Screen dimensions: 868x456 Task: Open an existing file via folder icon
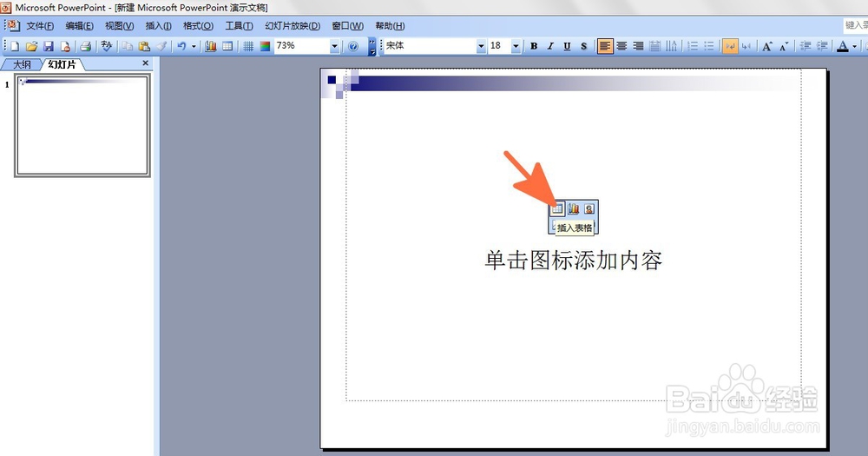coord(31,46)
